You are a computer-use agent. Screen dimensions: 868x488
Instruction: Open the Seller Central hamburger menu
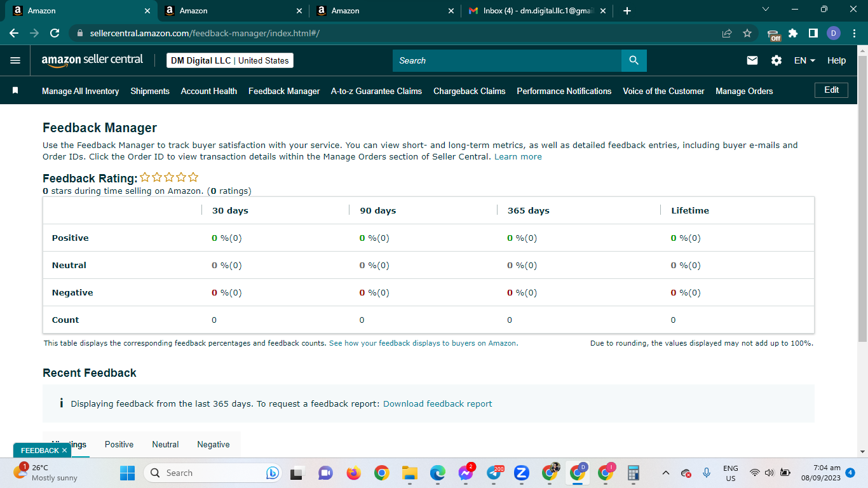(15, 60)
